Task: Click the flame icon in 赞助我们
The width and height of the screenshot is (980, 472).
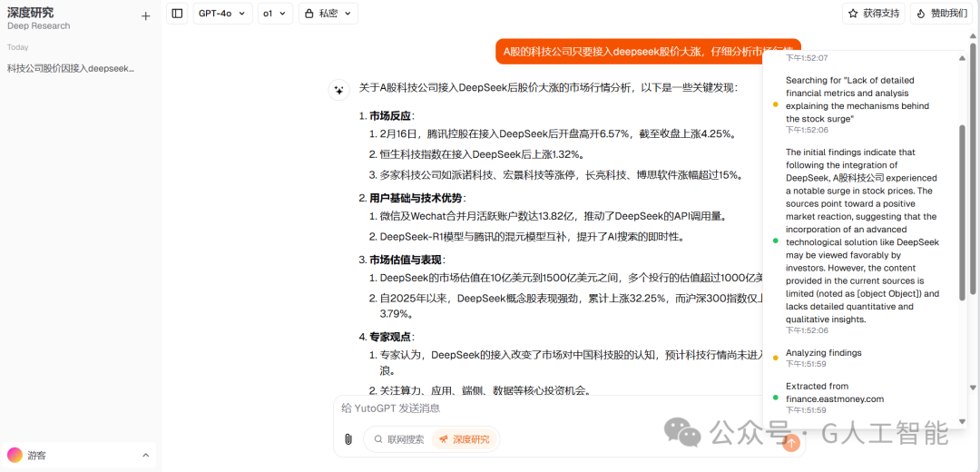Action: pyautogui.click(x=921, y=13)
